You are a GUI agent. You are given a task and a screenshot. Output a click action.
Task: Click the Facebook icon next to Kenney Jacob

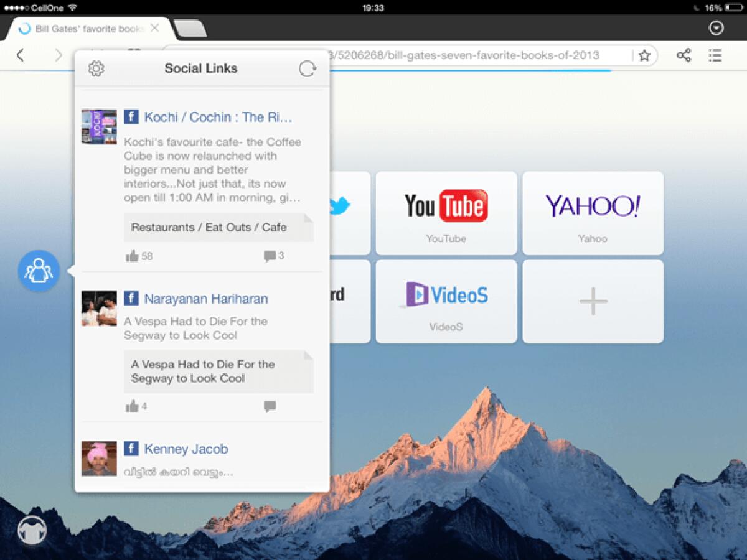click(x=131, y=448)
